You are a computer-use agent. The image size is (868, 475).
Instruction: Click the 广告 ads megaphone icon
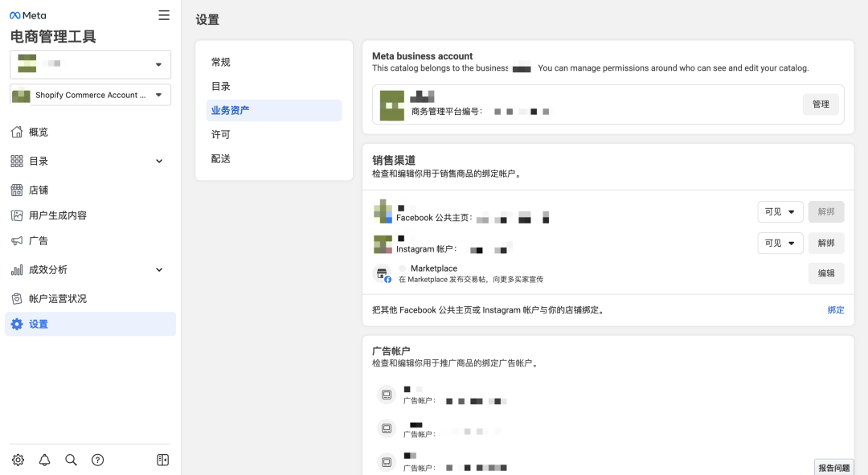[18, 240]
